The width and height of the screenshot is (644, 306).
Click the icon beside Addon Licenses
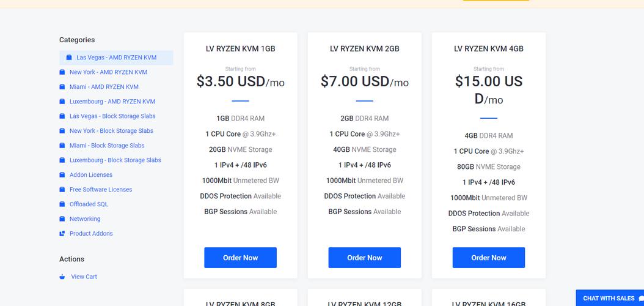coord(62,175)
